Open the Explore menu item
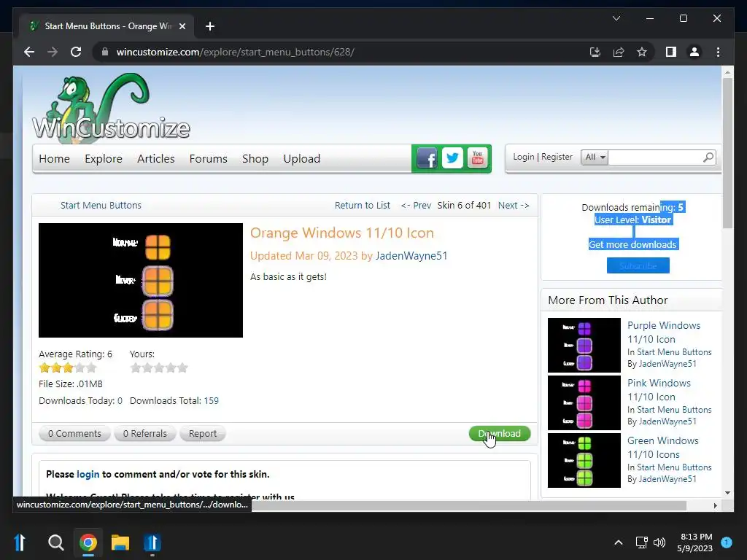747x560 pixels. 104,158
